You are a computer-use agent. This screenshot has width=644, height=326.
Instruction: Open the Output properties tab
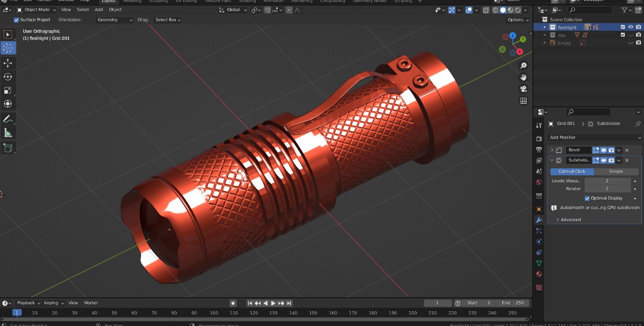tap(539, 149)
